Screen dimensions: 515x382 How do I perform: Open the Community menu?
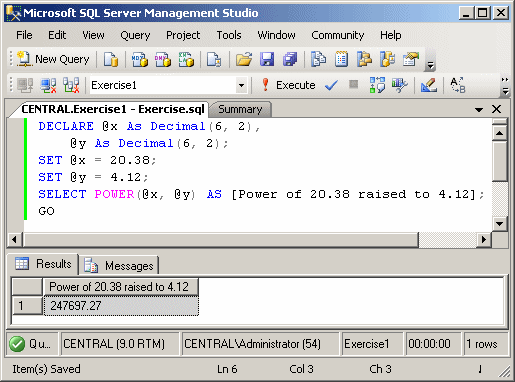click(338, 35)
